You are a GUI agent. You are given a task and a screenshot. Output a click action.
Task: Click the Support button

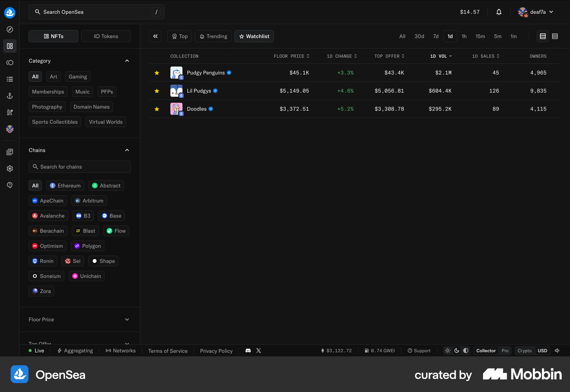(x=419, y=350)
